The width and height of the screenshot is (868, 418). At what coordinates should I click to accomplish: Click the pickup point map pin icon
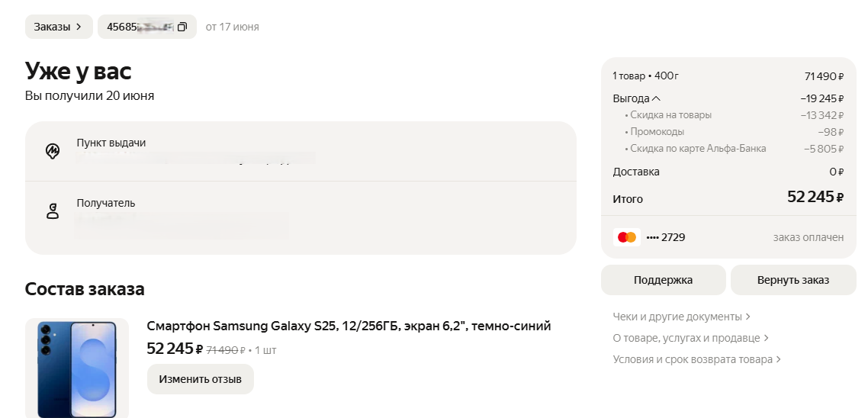click(53, 150)
